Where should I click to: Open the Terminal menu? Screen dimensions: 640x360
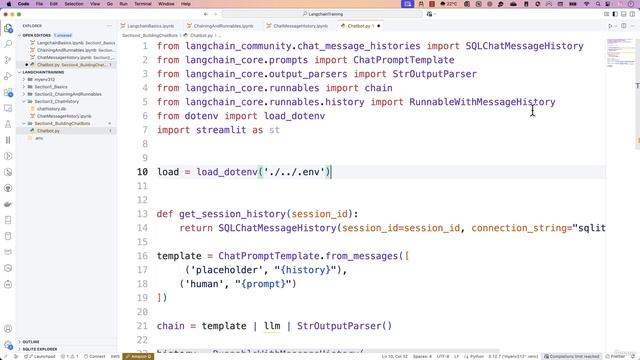[x=143, y=4]
